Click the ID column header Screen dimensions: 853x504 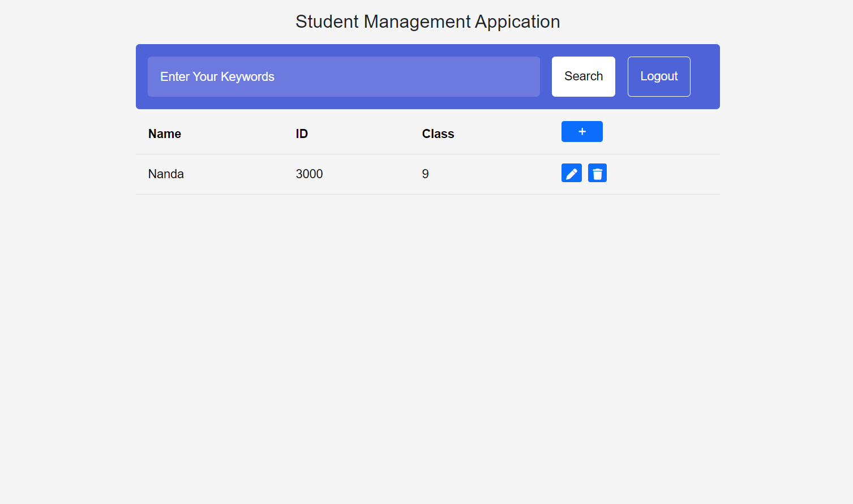pos(302,134)
